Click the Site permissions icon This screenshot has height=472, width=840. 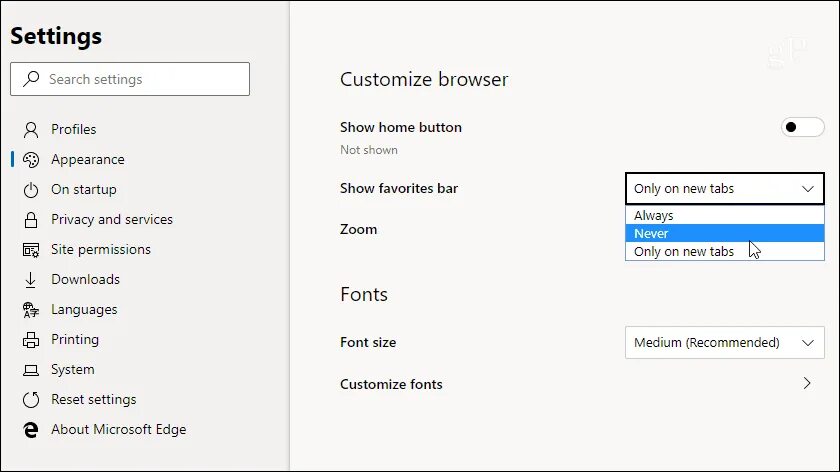pyautogui.click(x=31, y=250)
